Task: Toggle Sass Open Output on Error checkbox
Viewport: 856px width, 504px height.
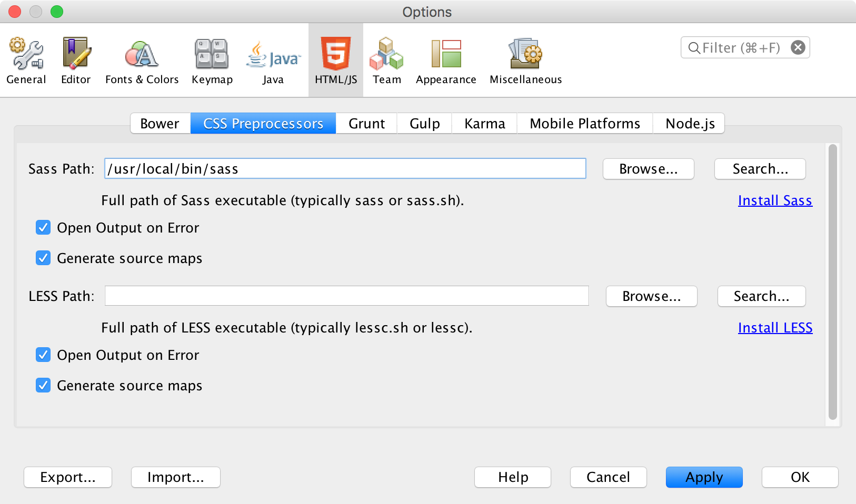Action: tap(43, 227)
